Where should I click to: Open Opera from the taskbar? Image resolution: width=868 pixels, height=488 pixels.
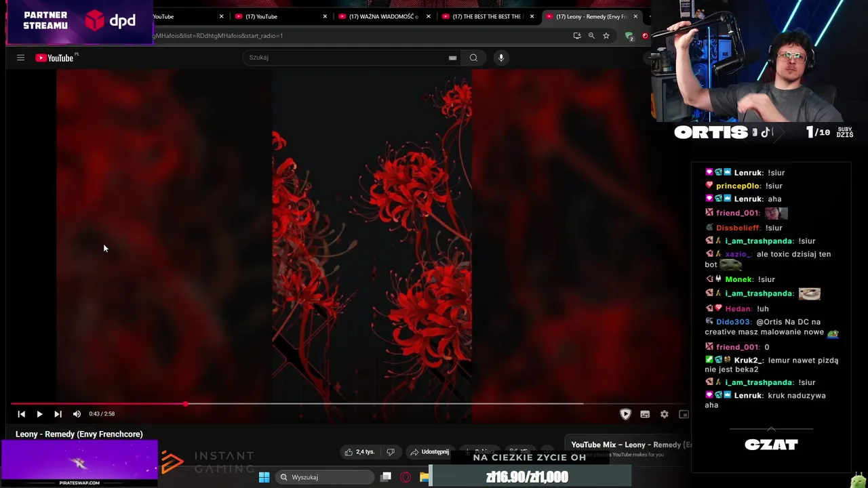click(406, 477)
